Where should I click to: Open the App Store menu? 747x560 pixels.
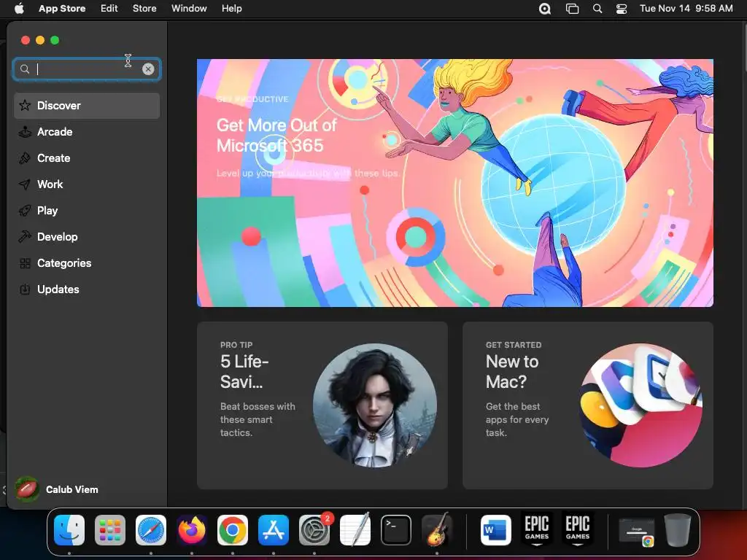point(62,9)
